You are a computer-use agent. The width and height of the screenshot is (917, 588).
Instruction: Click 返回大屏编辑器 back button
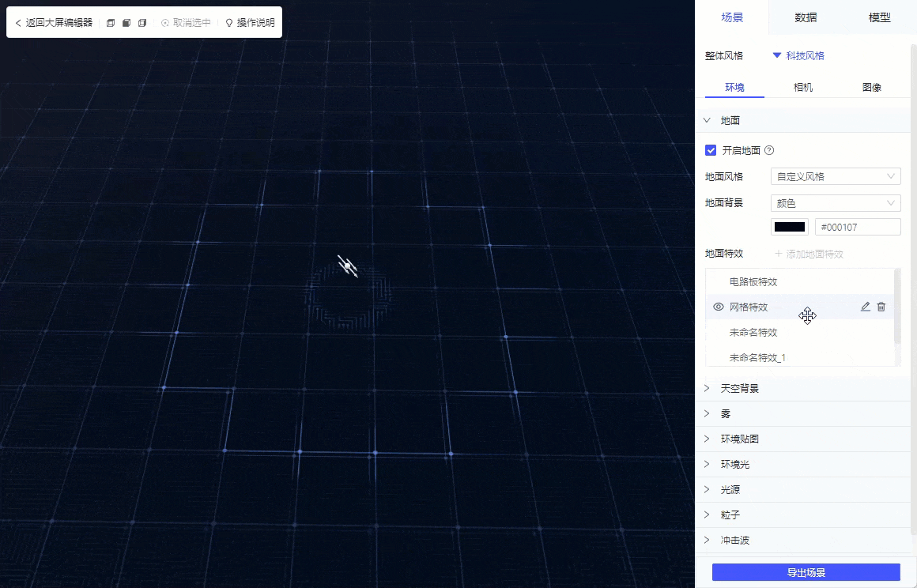[54, 23]
